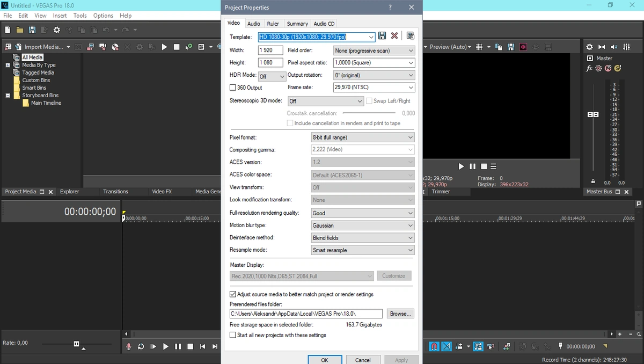Open the HDR Mode dropdown
644x364 pixels.
pos(272,77)
